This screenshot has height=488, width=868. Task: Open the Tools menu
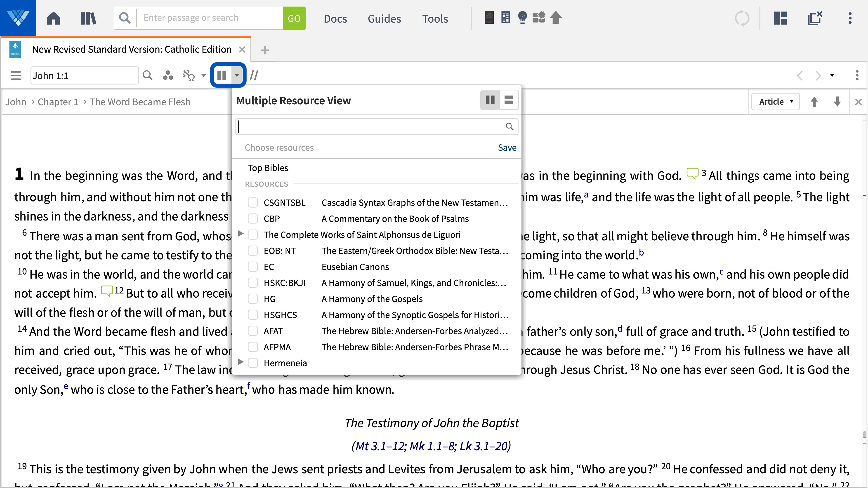coord(435,19)
